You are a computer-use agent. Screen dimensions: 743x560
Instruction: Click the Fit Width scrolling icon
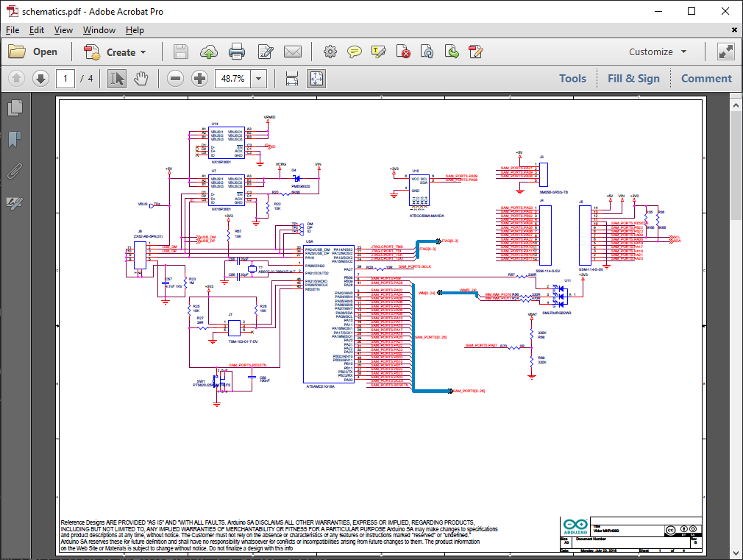point(292,79)
